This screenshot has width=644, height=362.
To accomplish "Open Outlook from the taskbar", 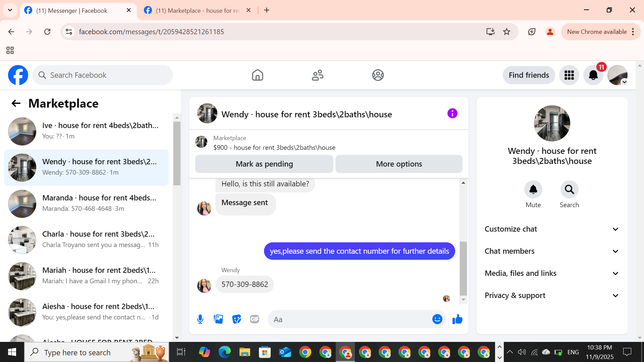I will pyautogui.click(x=285, y=352).
